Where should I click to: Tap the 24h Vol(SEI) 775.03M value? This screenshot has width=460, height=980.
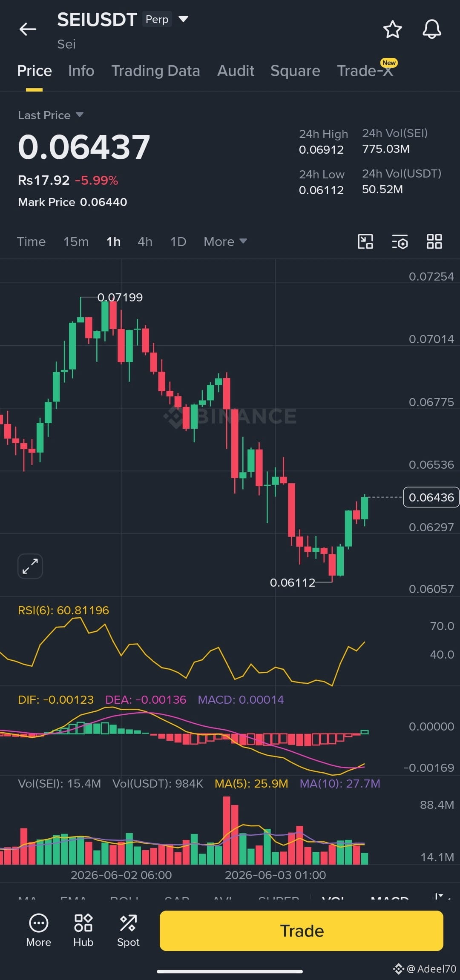pos(386,149)
